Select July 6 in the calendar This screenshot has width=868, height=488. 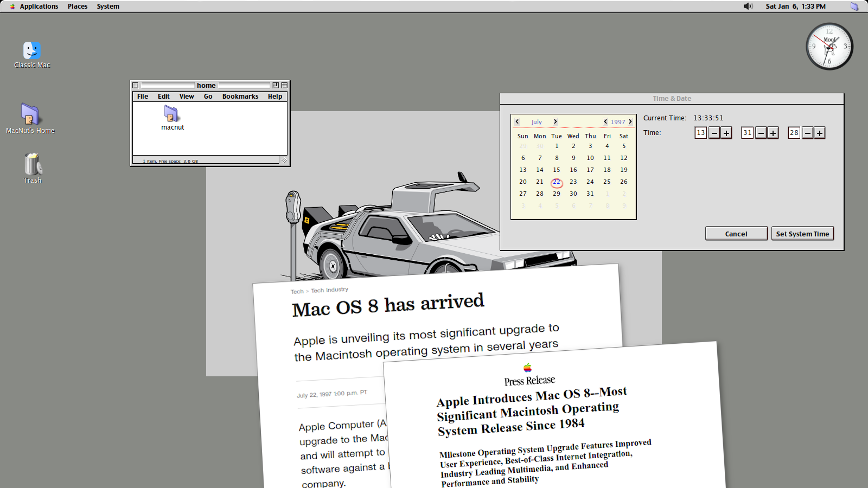coord(523,158)
